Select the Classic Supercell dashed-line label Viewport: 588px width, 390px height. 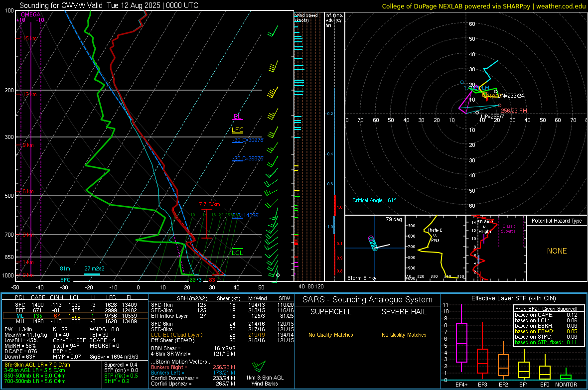point(509,229)
